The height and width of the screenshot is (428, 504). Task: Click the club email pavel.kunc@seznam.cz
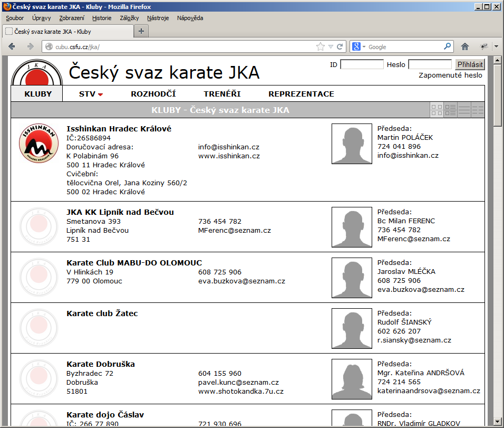pyautogui.click(x=238, y=383)
